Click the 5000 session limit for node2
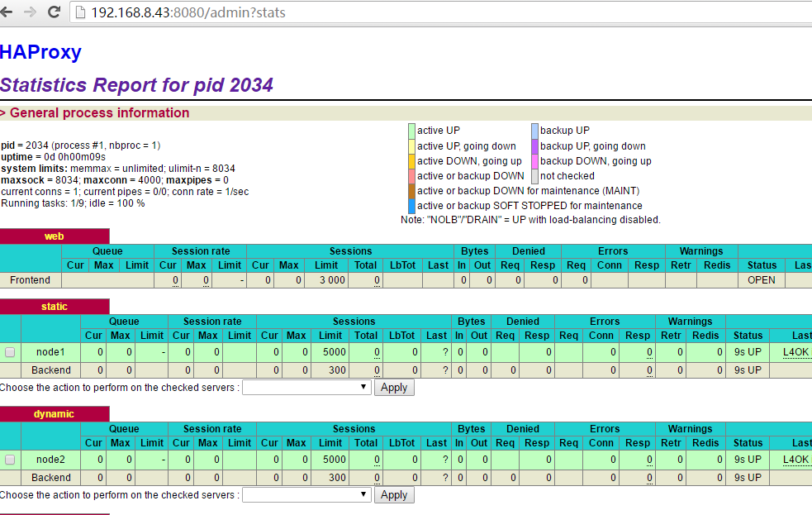The image size is (812, 515). click(x=335, y=460)
